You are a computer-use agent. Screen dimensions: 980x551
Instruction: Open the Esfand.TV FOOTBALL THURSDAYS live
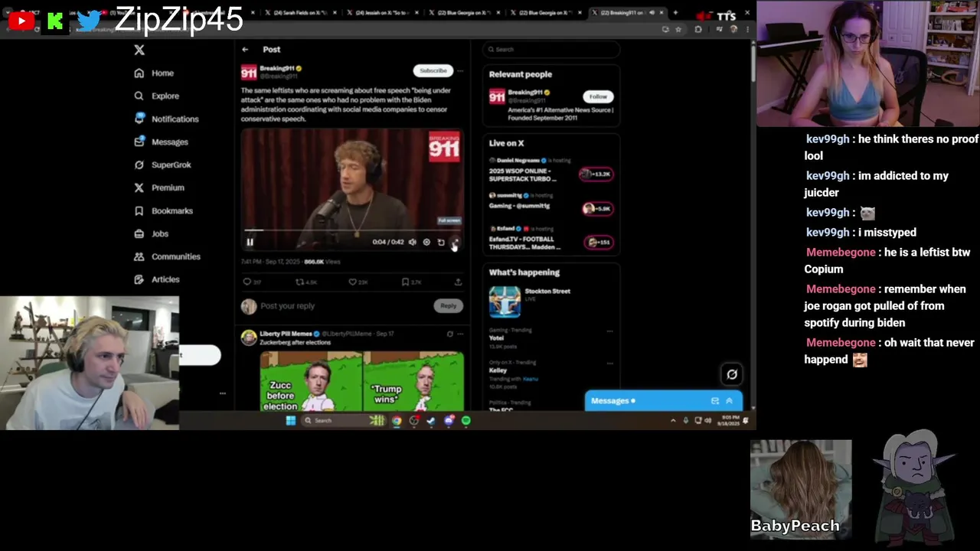coord(525,243)
